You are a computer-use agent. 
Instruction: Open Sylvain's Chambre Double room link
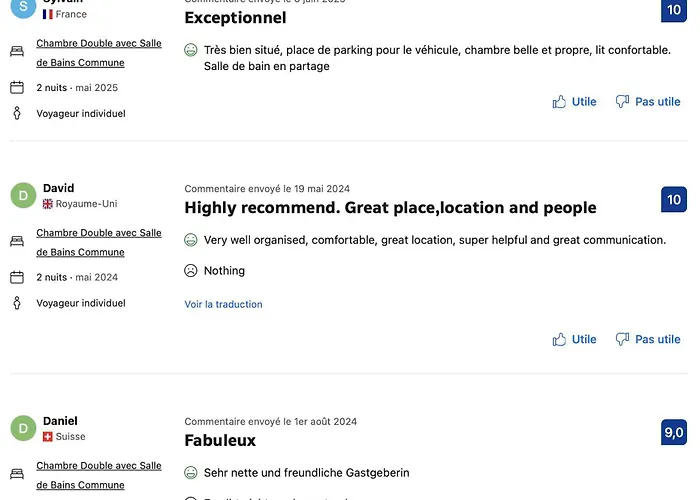(99, 53)
